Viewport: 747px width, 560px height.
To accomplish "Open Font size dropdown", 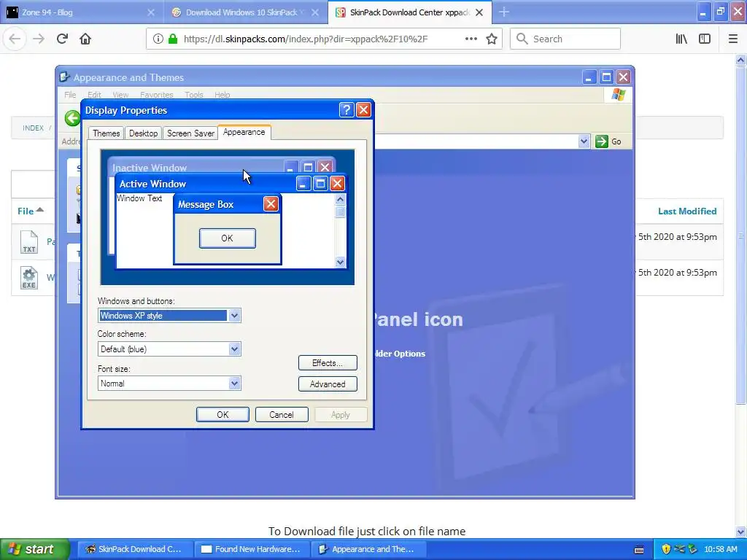I will tap(234, 384).
